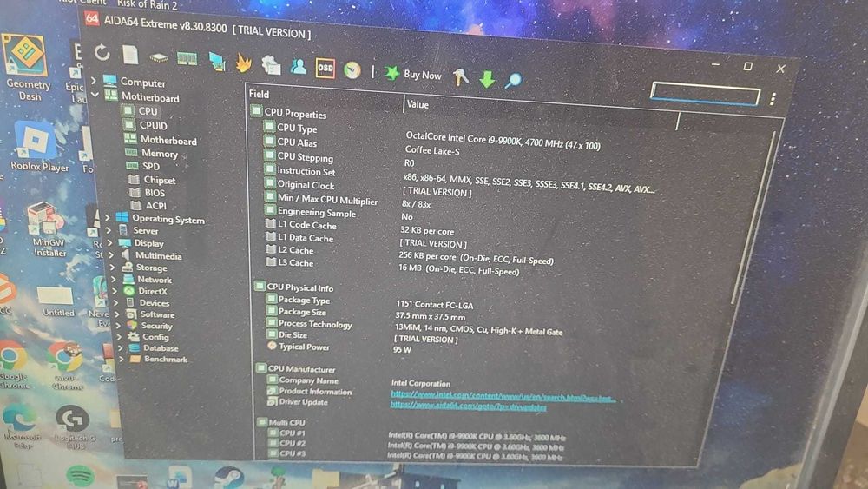Screen dimensions: 868x489
Task: Open the Config tree item
Action: tap(155, 337)
